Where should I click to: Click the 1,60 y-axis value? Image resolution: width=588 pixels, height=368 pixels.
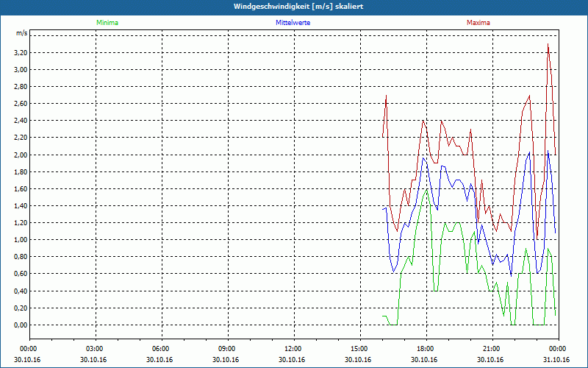point(21,189)
